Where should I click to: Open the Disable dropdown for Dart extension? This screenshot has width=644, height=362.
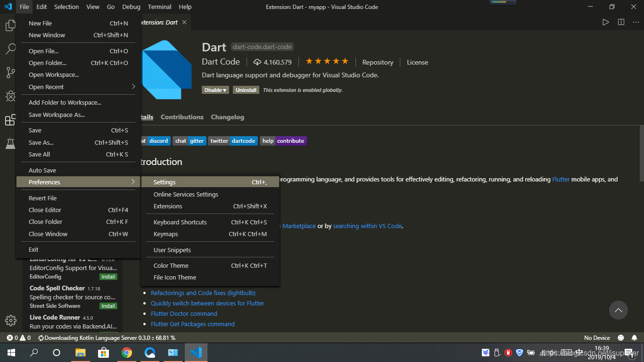[x=215, y=90]
